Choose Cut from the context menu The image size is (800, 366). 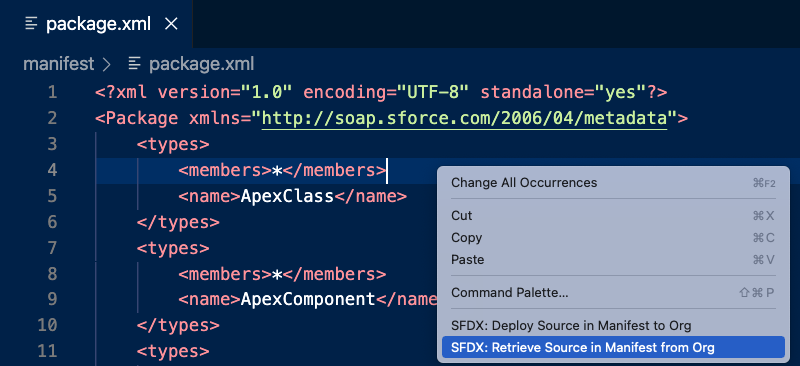click(613, 215)
